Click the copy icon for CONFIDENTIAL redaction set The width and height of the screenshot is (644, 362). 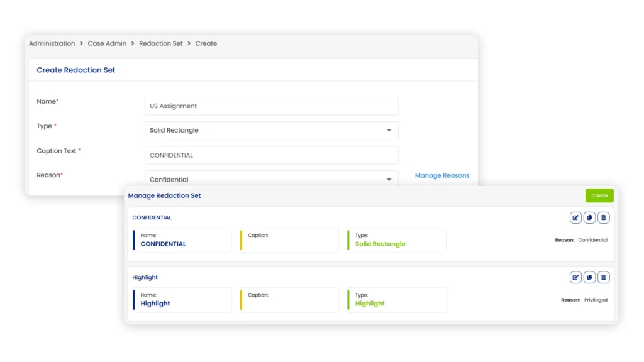(x=589, y=217)
